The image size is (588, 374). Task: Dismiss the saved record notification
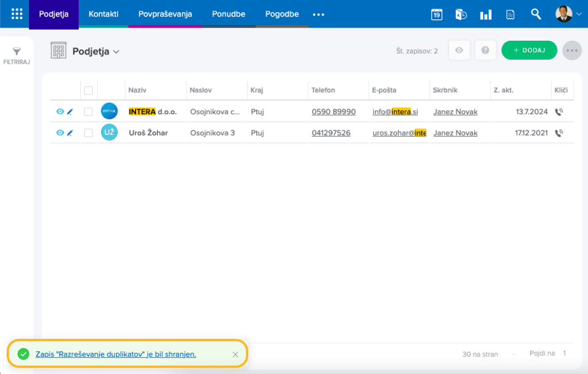coord(235,354)
